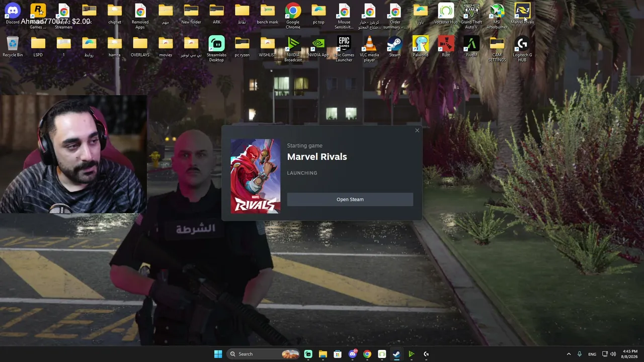
Task: Open the network and volume quick settings
Action: click(x=609, y=354)
